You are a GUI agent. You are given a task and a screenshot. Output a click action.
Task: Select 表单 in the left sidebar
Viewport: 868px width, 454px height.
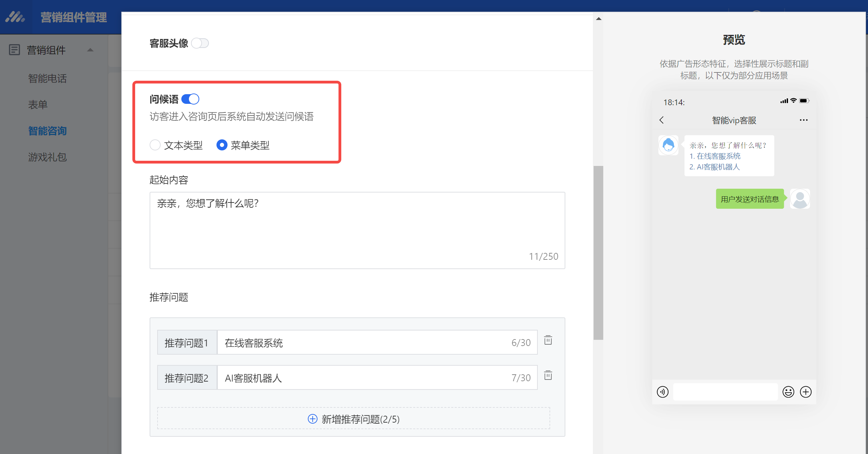click(38, 104)
